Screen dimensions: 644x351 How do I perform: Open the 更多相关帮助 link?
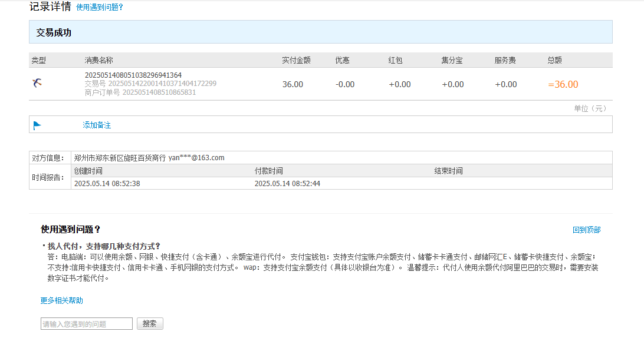[x=61, y=300]
